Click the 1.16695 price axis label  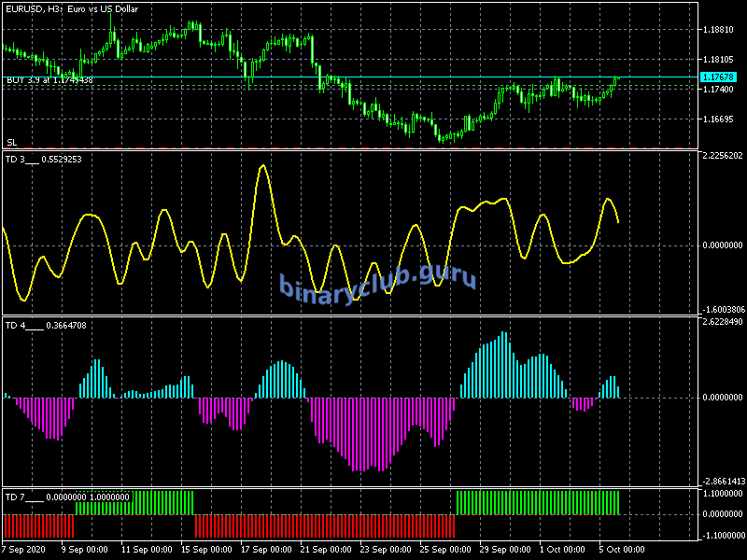(x=717, y=119)
